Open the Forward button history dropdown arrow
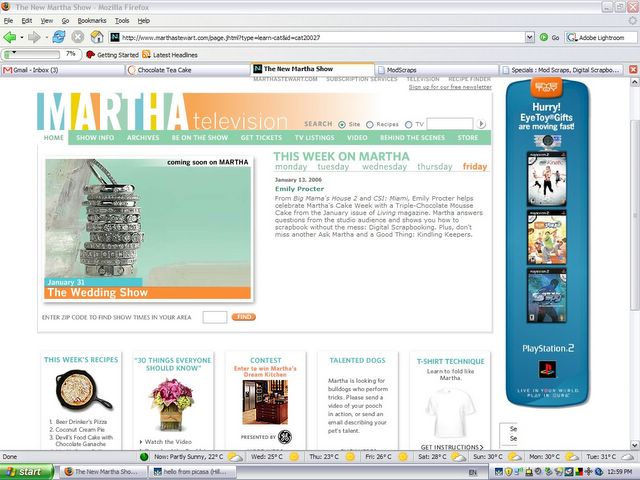This screenshot has height=480, width=640. [46, 38]
